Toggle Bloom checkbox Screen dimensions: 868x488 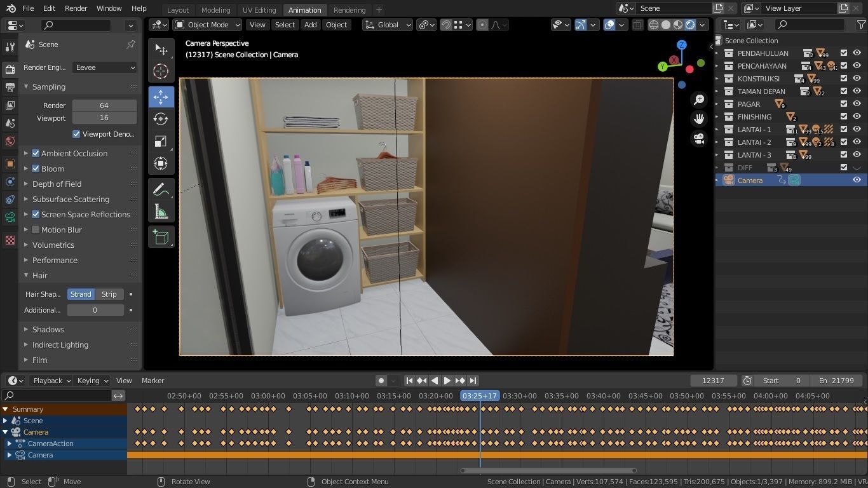pyautogui.click(x=36, y=168)
